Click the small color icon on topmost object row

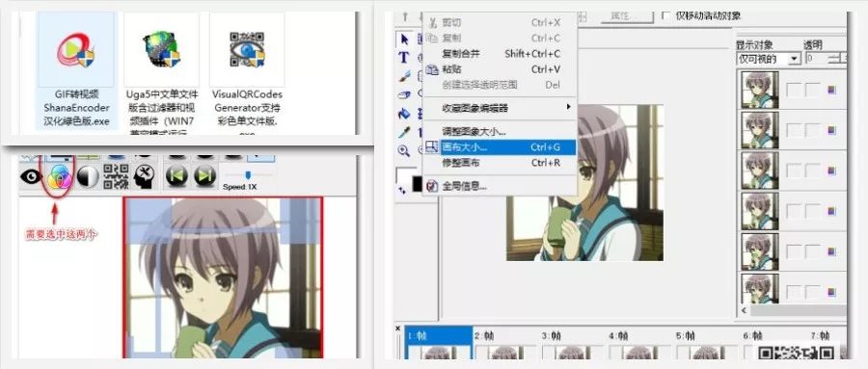[831, 90]
